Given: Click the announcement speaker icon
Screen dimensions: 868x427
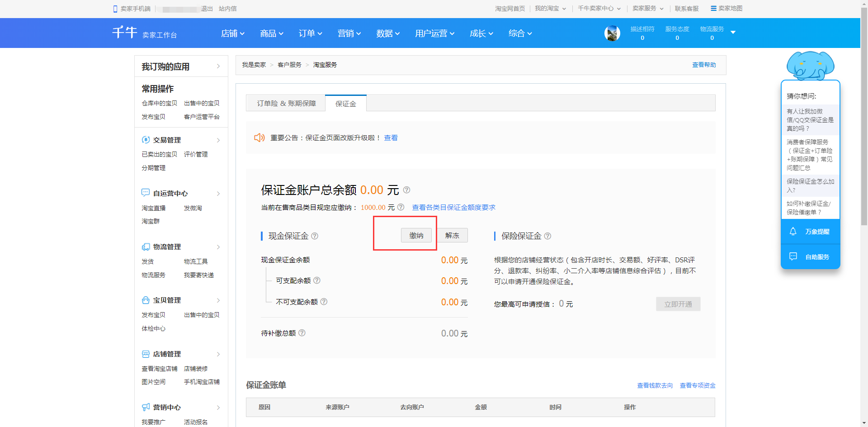Looking at the screenshot, I should click(x=259, y=138).
